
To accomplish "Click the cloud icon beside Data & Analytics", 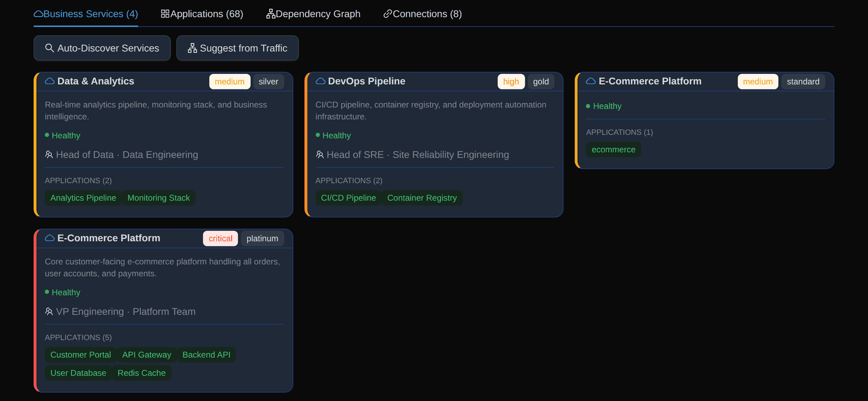I will pos(49,81).
